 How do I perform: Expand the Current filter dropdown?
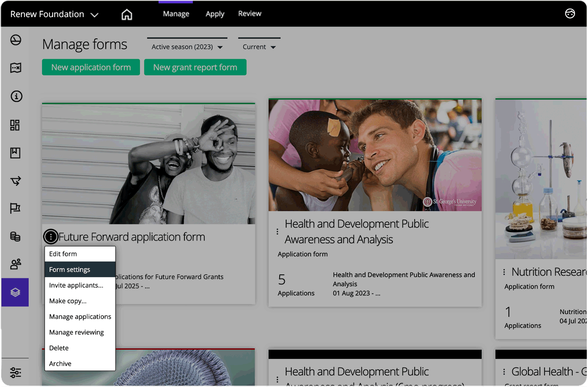click(x=259, y=47)
